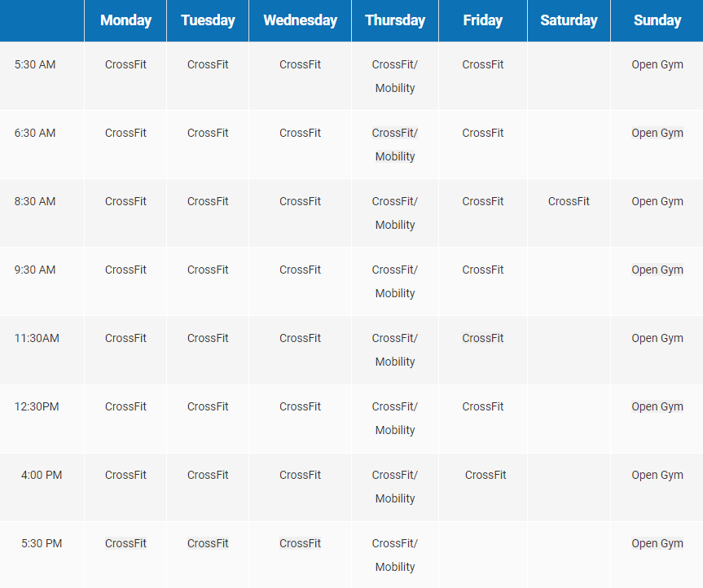Open Thursday 5:30 PM CrossFit/Mobility class

(395, 555)
